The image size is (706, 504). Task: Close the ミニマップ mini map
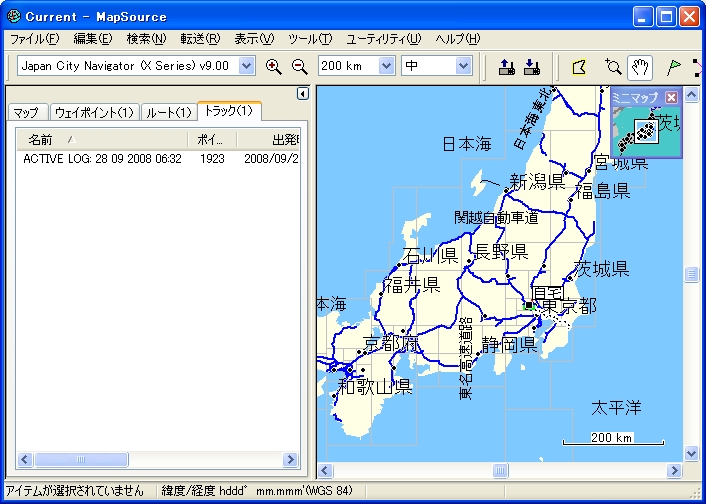[x=671, y=97]
